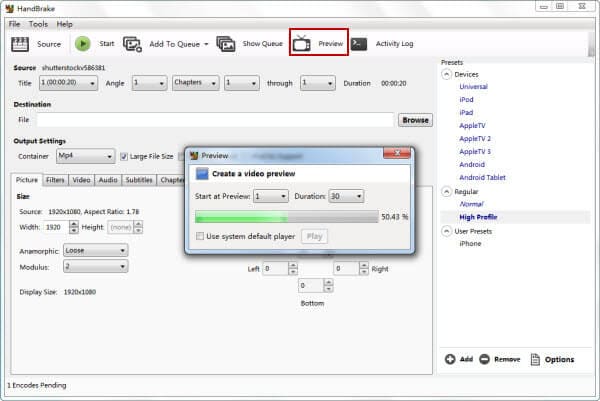Click the Show Queue pictures icon
The image size is (600, 401).
[226, 44]
